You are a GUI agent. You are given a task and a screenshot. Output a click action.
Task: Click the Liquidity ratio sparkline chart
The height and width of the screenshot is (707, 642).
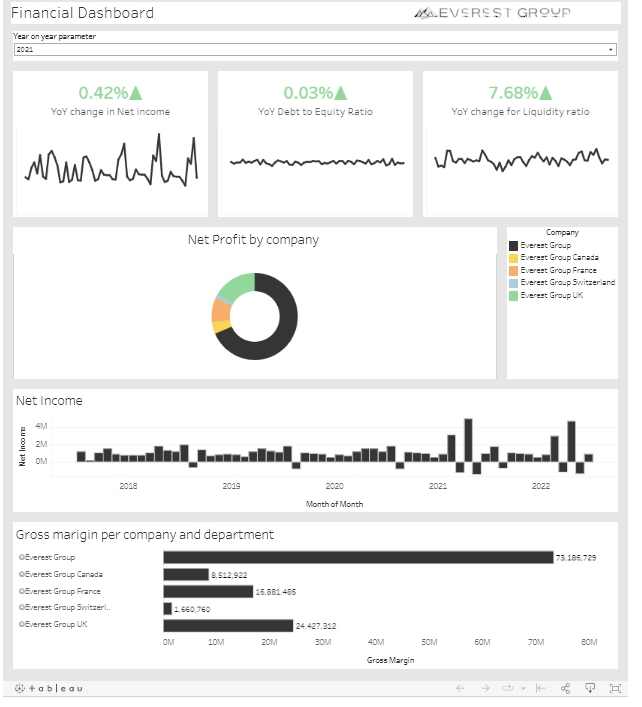tap(522, 160)
